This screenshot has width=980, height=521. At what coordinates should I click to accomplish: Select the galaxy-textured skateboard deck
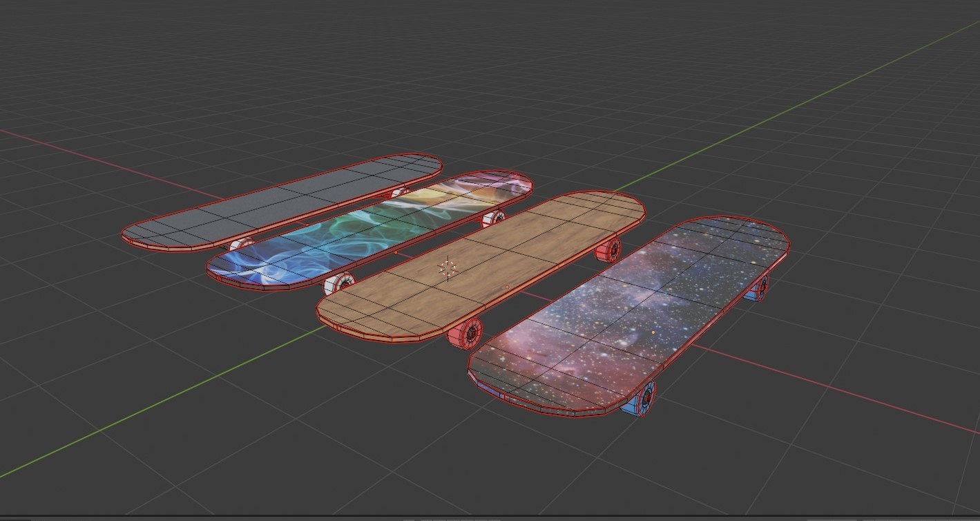(x=628, y=316)
